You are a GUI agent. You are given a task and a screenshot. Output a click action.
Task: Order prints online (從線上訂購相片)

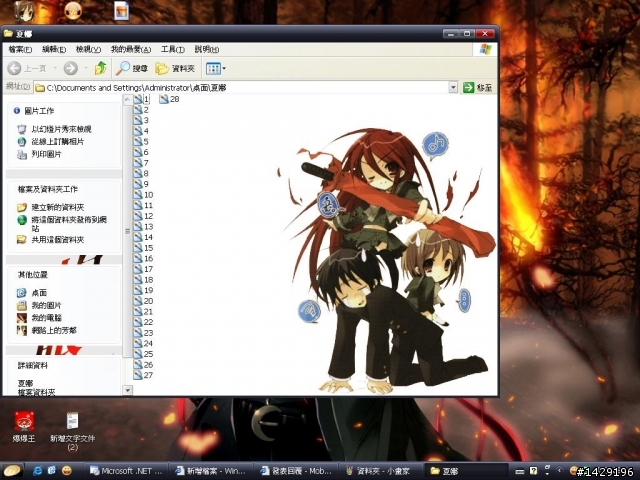click(x=58, y=142)
